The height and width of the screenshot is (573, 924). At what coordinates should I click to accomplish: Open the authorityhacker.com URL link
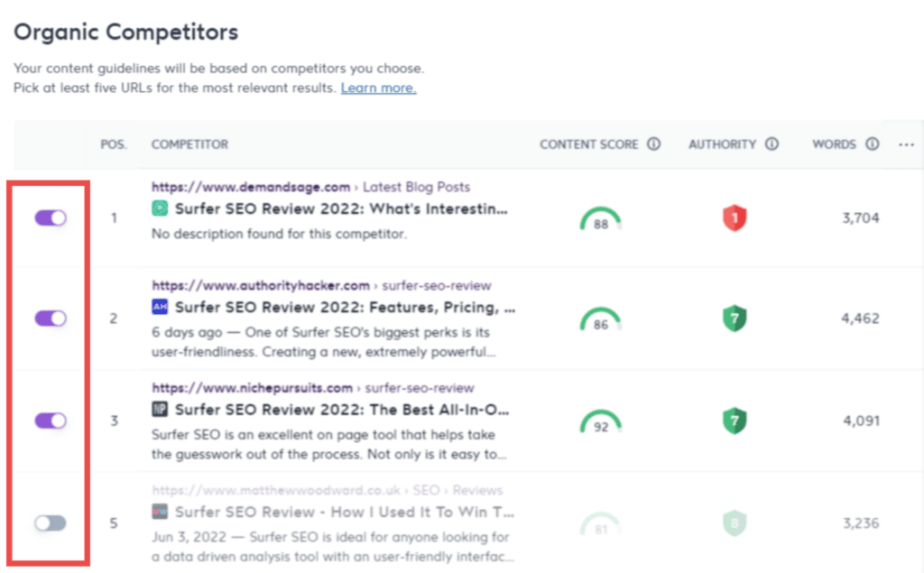click(261, 285)
